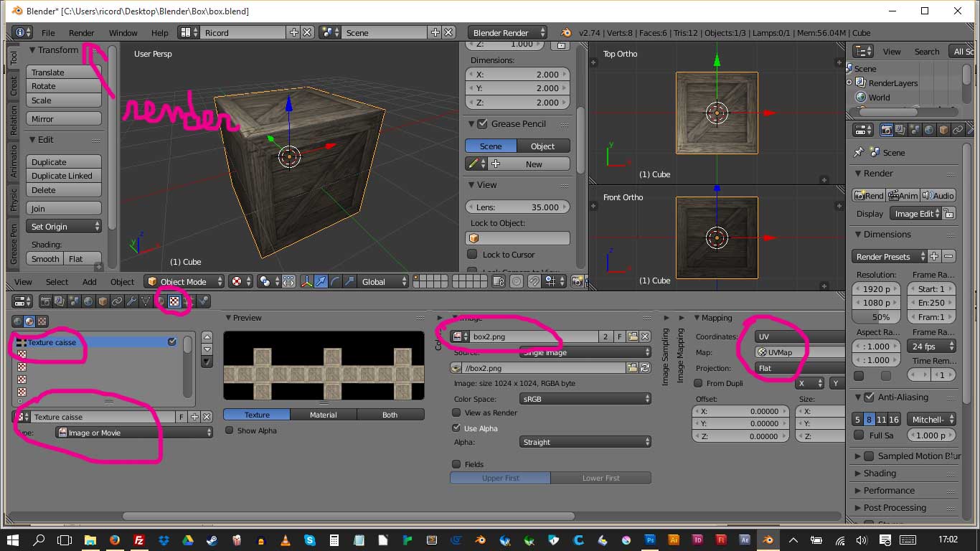Reload the image using the refresh icon
Viewport: 980px width, 551px height.
pyautogui.click(x=645, y=368)
